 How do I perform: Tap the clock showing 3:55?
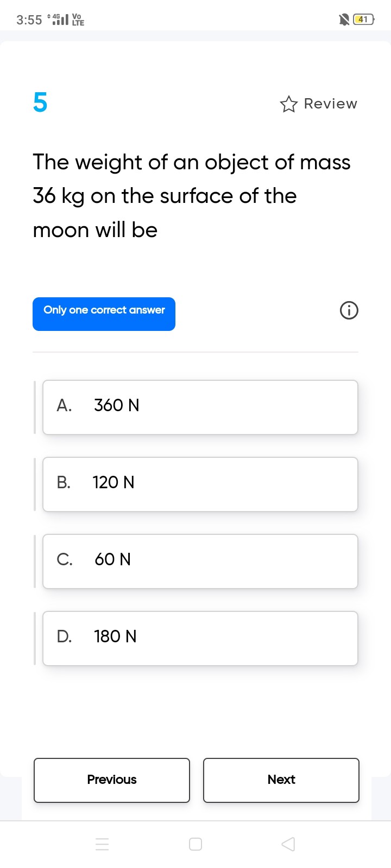(x=29, y=20)
